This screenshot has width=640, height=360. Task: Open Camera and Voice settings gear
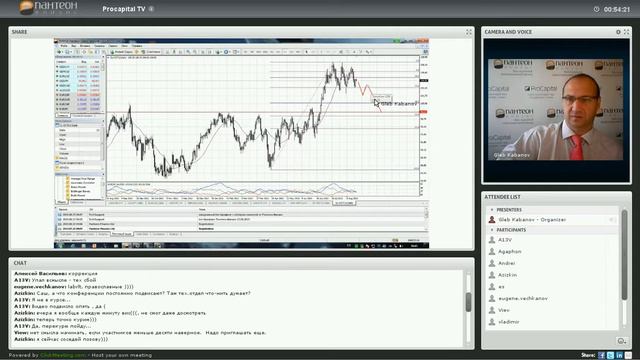pos(618,32)
